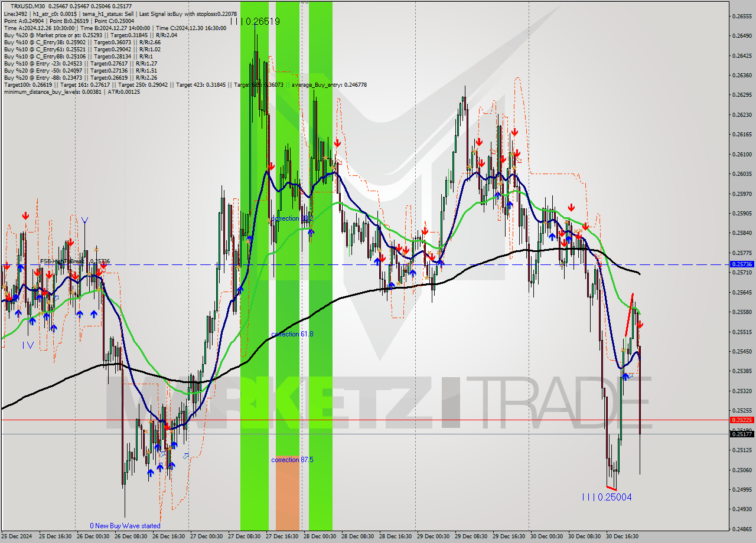Screen dimensions: 756x543
Task: Click the 0.25970 price axis label
Action: click(742, 194)
